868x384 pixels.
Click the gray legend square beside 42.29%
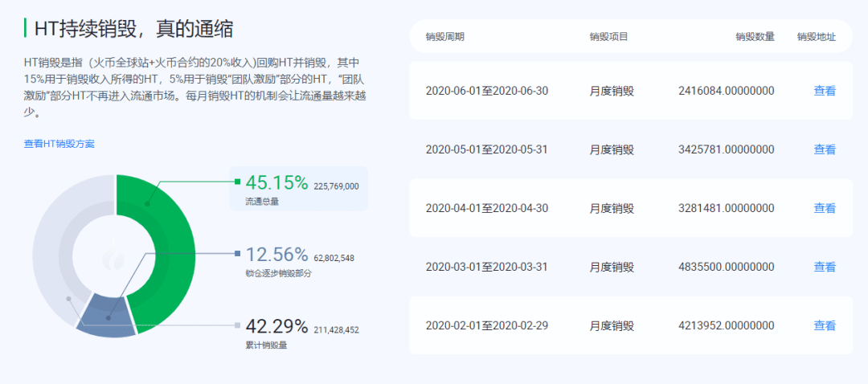click(x=237, y=325)
